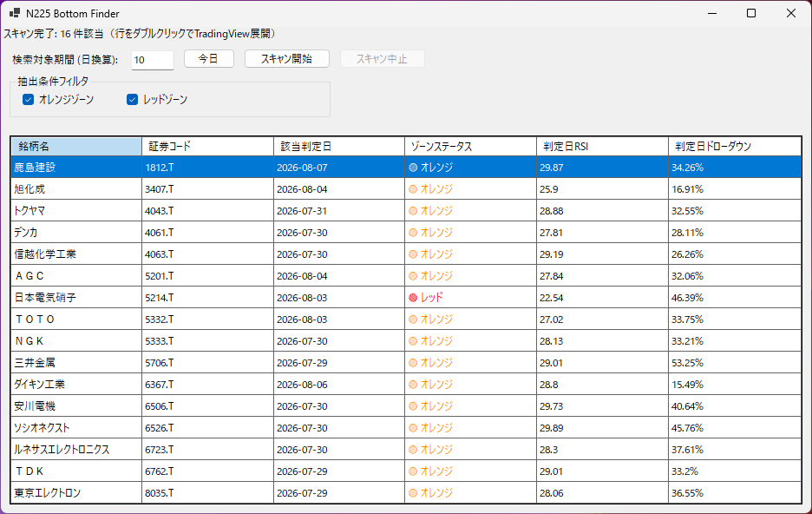The height and width of the screenshot is (514, 812).
Task: Click the orange status icon in トクヤマ row
Action: [x=413, y=211]
